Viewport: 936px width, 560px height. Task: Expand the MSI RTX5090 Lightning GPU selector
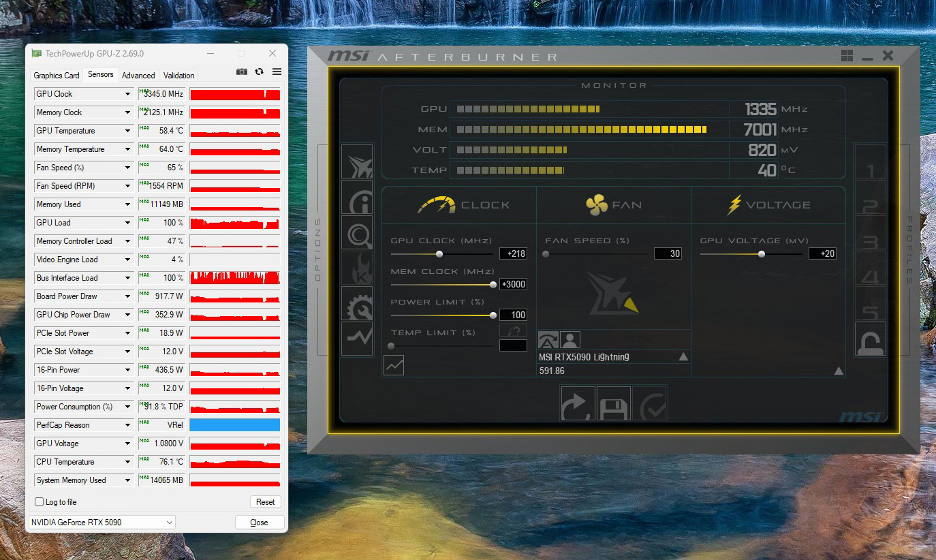point(683,356)
